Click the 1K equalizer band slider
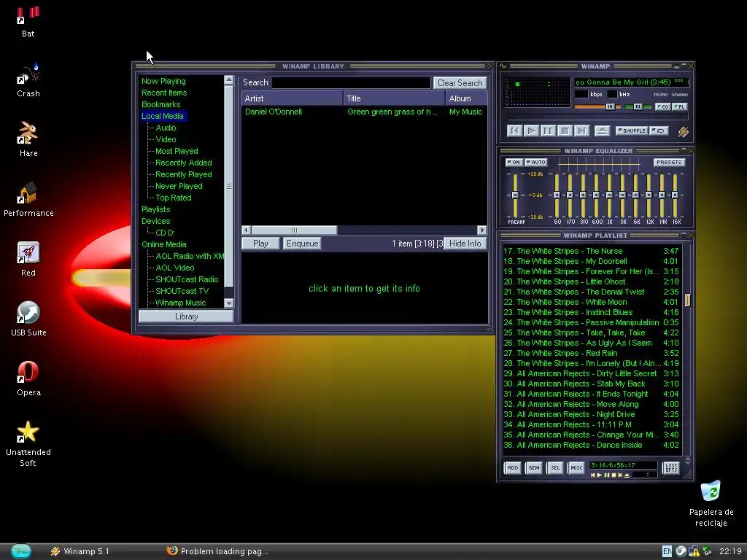The image size is (747, 560). click(609, 195)
